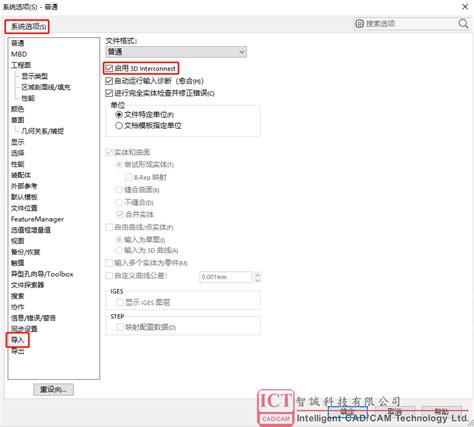The width and height of the screenshot is (474, 427).
Task: Open MBD options category
Action: [x=19, y=54]
